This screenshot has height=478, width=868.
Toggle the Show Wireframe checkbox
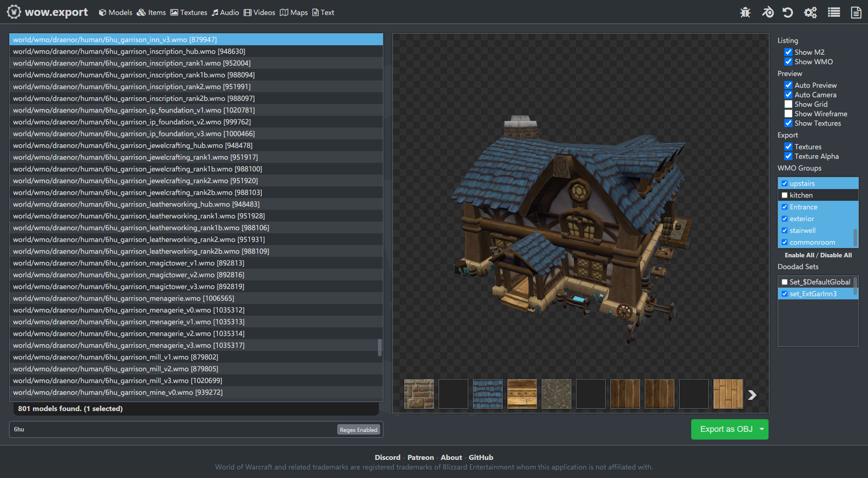(788, 114)
